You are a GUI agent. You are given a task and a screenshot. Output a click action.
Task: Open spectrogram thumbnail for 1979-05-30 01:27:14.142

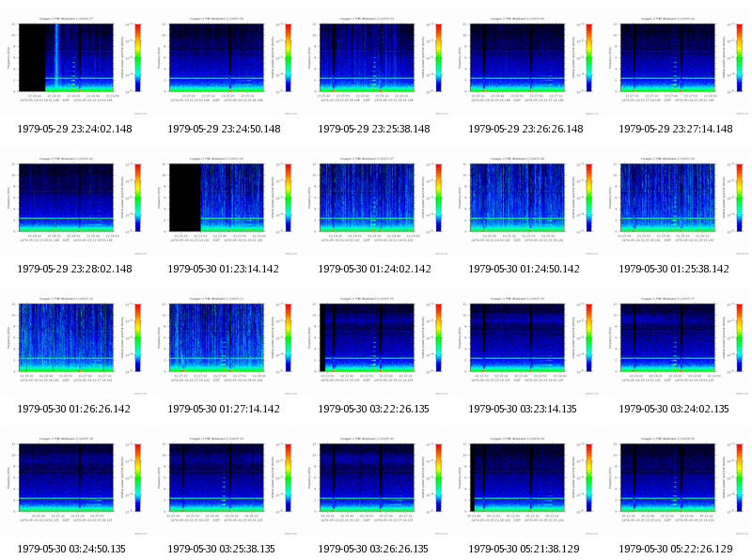pyautogui.click(x=225, y=343)
